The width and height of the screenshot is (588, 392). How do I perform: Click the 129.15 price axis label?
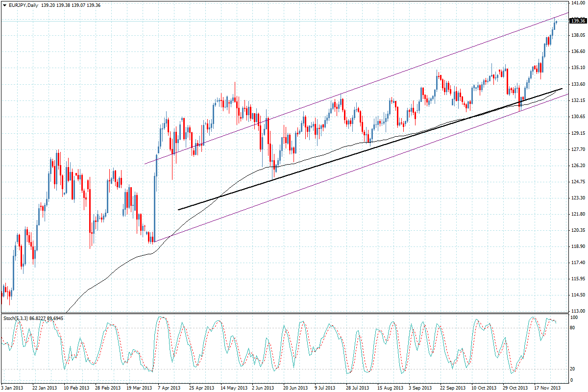[578, 133]
